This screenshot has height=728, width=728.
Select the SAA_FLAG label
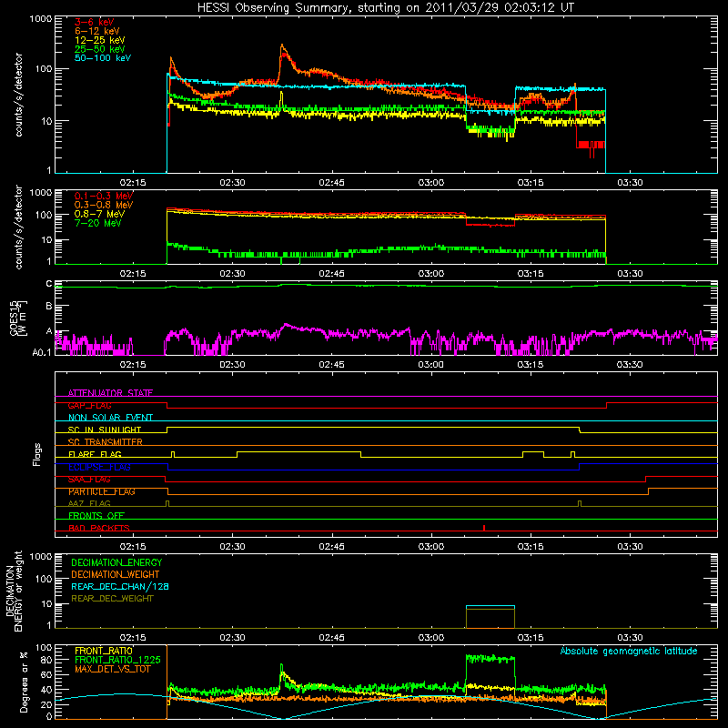point(89,480)
